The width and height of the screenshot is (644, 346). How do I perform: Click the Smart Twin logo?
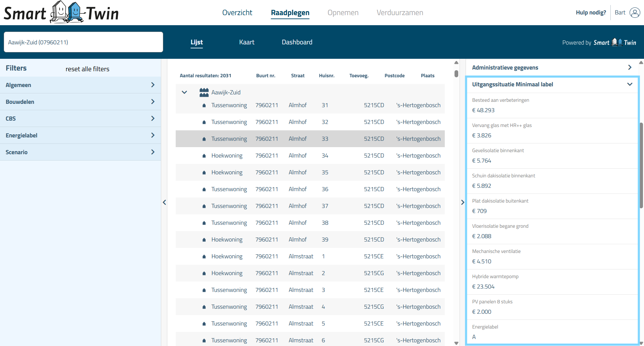pyautogui.click(x=61, y=13)
